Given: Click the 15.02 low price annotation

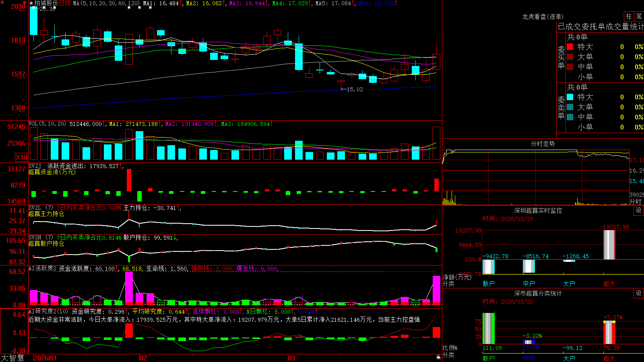Looking at the screenshot, I should [x=355, y=89].
